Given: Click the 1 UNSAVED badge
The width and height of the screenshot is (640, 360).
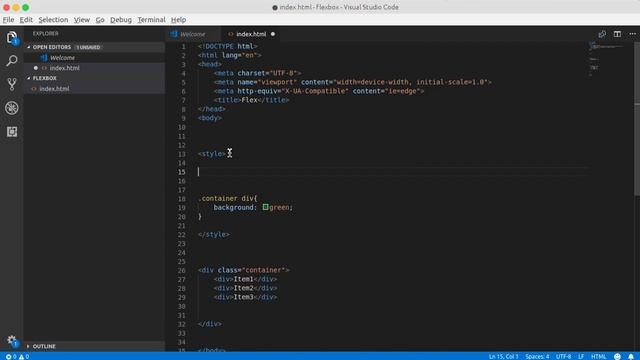Looking at the screenshot, I should coord(89,47).
